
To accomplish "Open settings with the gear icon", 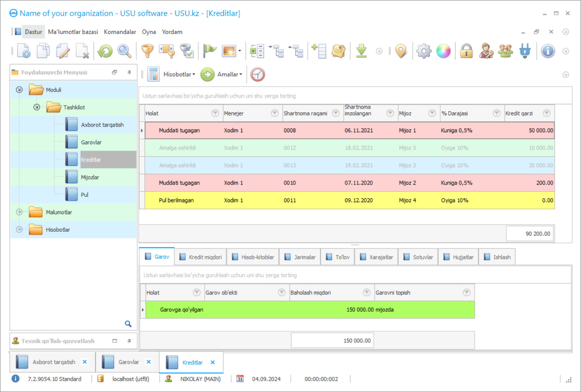I will click(424, 51).
